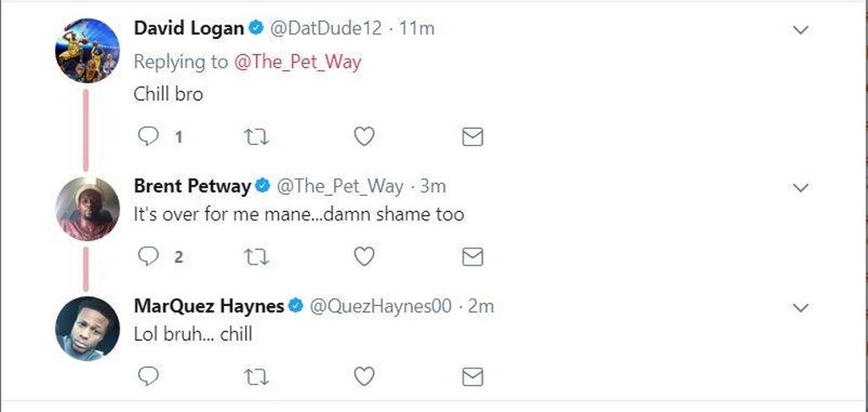The height and width of the screenshot is (412, 868).
Task: Open David Logan's tweet via the 11m timestamp
Action: click(417, 28)
